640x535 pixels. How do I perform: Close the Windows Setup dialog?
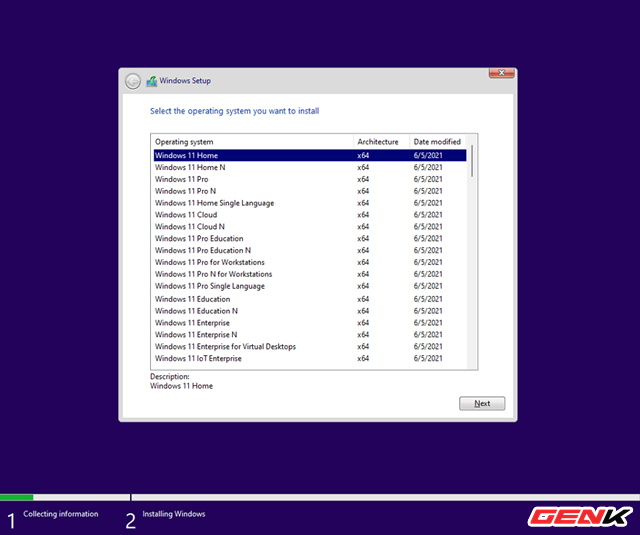tap(501, 73)
